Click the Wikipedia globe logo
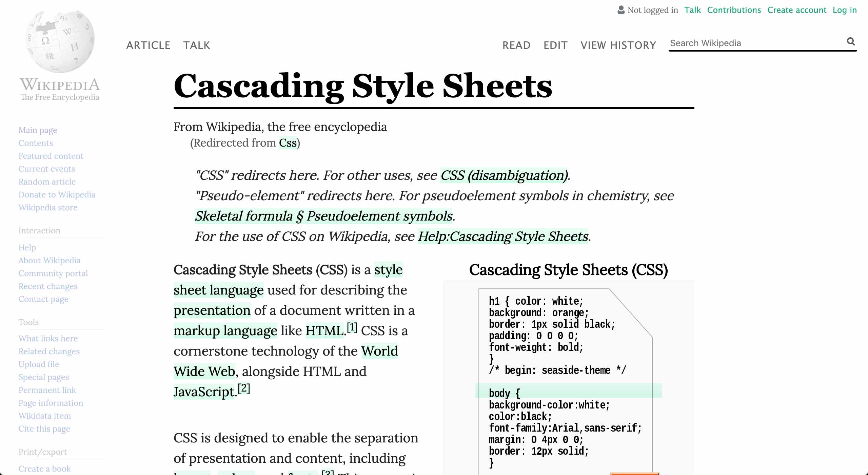 tap(60, 41)
